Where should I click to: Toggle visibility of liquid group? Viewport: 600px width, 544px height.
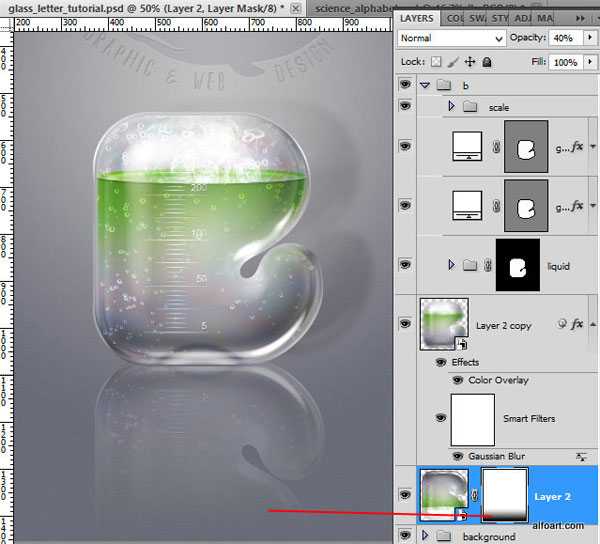(x=405, y=265)
